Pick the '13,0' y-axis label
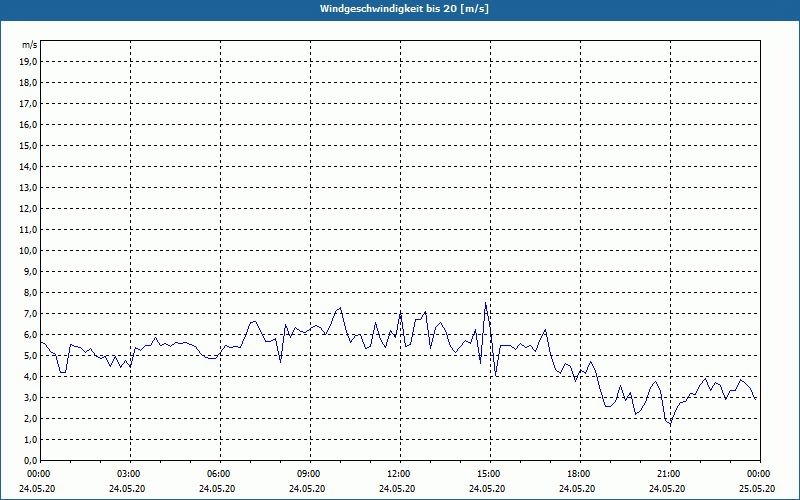 [28, 187]
